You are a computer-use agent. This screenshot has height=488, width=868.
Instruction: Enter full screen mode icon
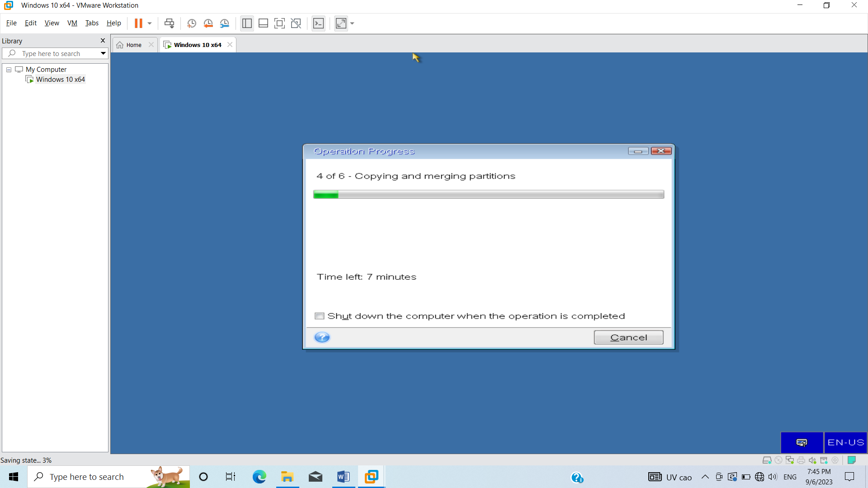279,23
